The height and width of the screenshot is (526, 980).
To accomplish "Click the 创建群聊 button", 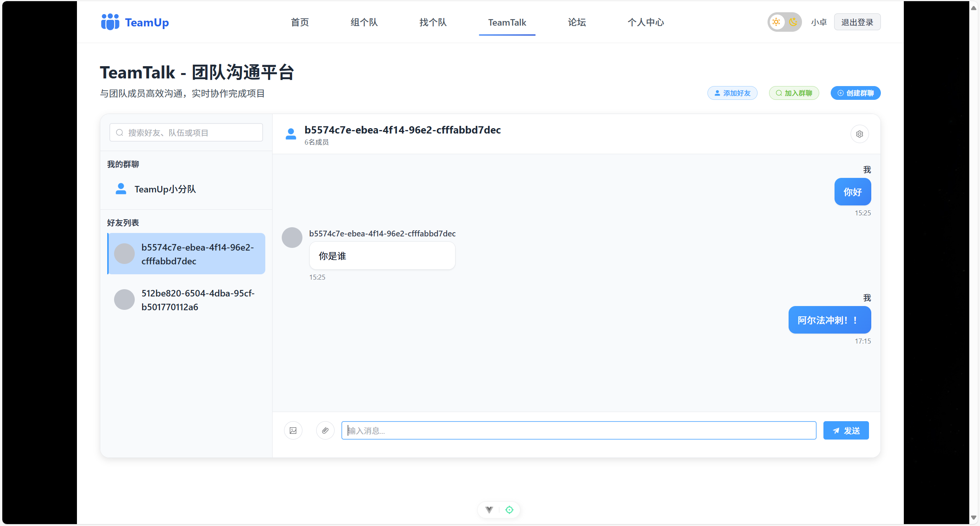I will (855, 93).
